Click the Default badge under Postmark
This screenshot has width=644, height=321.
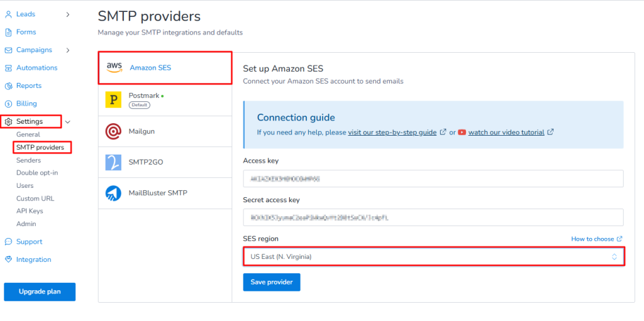[x=140, y=105]
